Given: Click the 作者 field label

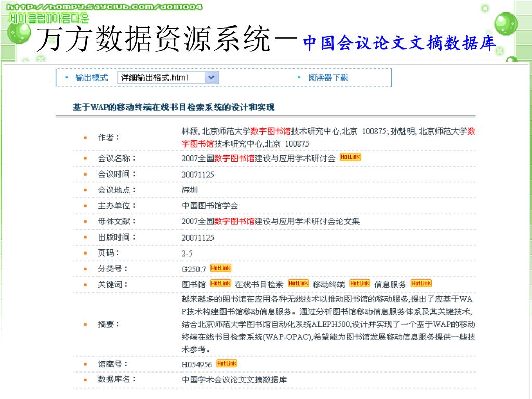Looking at the screenshot, I should [109, 137].
